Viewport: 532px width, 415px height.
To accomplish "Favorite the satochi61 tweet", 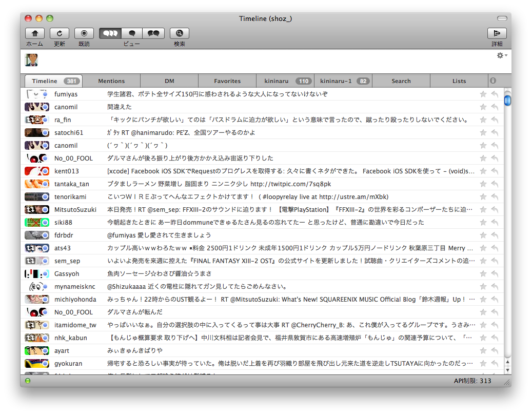I will pyautogui.click(x=483, y=133).
